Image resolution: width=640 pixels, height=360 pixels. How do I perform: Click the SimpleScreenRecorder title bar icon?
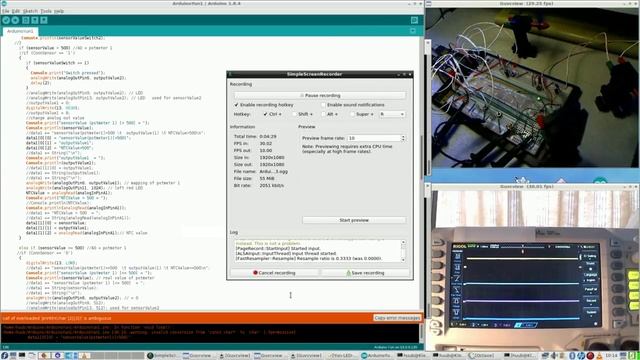230,74
